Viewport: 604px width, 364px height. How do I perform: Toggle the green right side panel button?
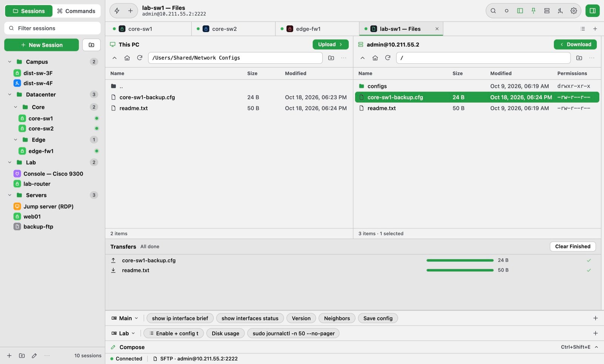[593, 11]
